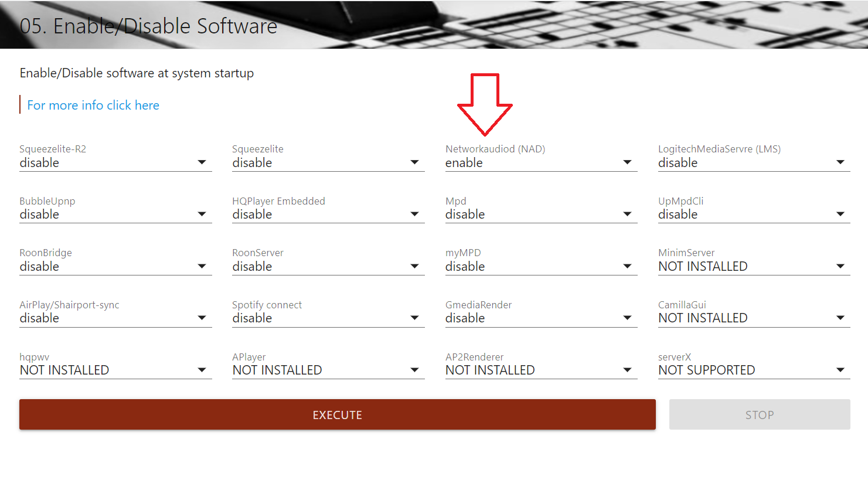Expand the hqpwv dropdown
The image size is (868, 490).
[x=115, y=370]
